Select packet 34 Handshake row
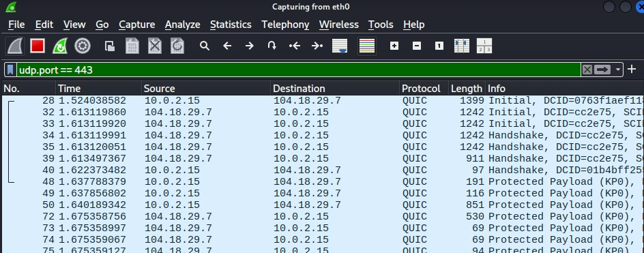644x253 pixels. tap(323, 135)
